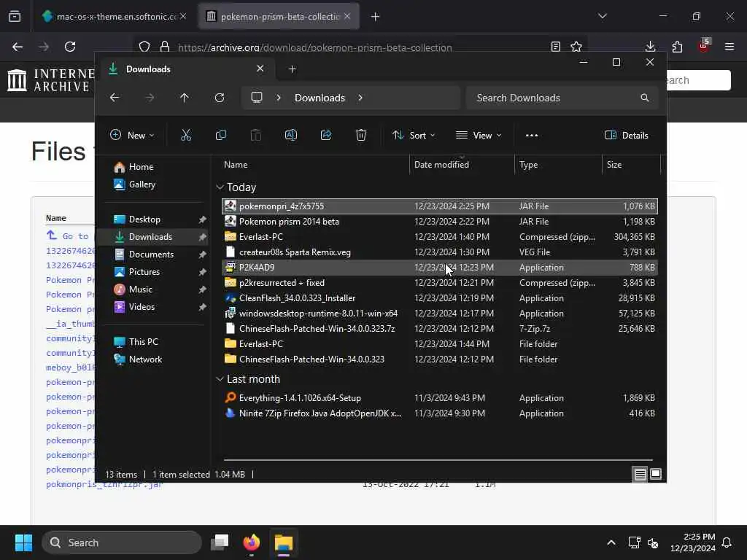Viewport: 747px width, 560px height.
Task: Switch to the pokemon-prism-beta-collection tab
Action: [x=279, y=17]
